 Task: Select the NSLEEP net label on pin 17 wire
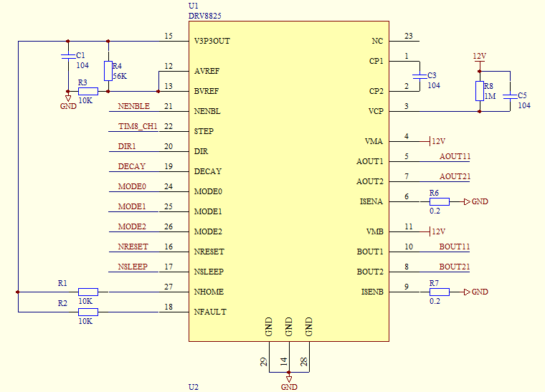[133, 267]
